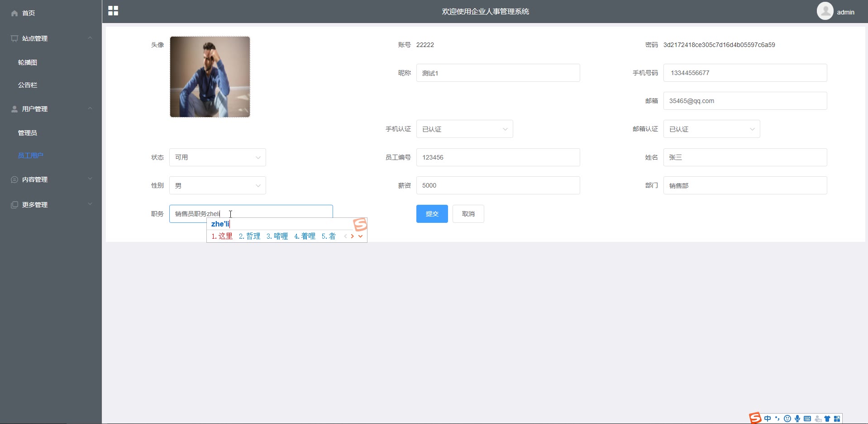Image resolution: width=868 pixels, height=424 pixels.
Task: Click the admin avatar icon
Action: [825, 11]
